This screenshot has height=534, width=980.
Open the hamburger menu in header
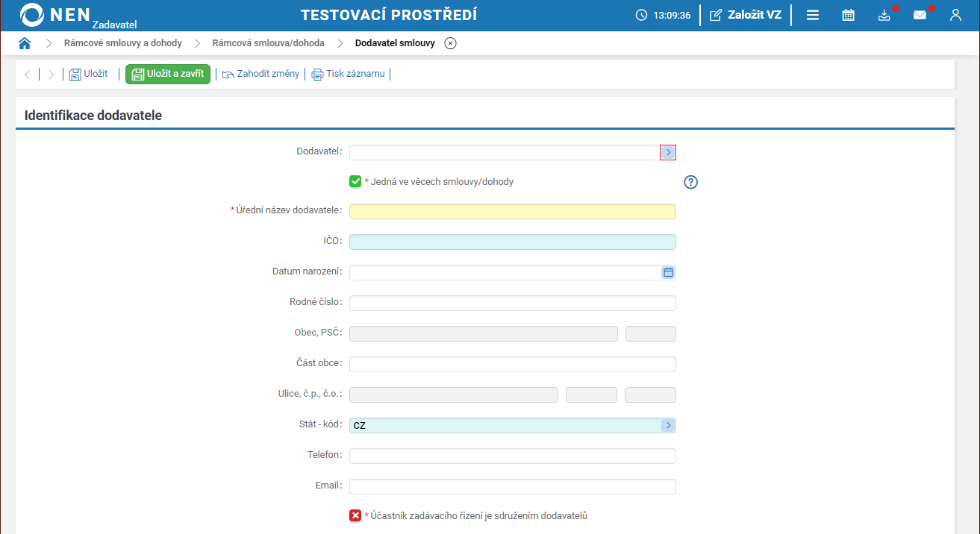pos(813,15)
